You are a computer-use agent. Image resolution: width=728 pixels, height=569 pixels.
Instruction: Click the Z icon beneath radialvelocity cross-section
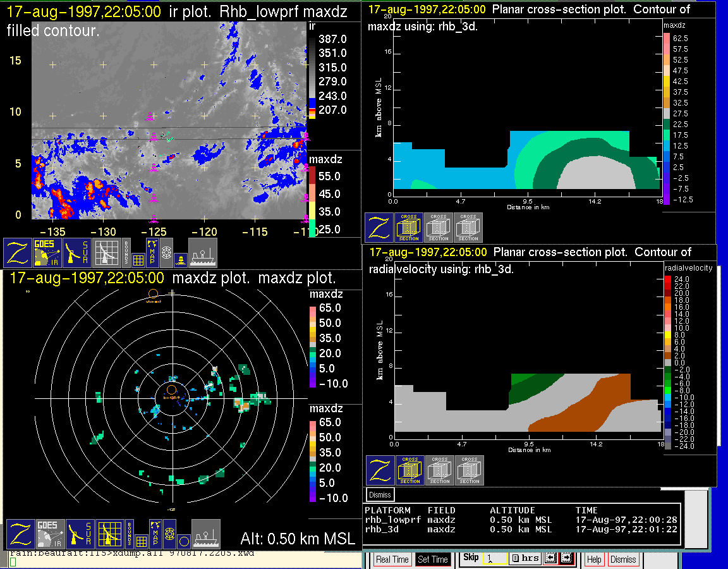[x=380, y=470]
